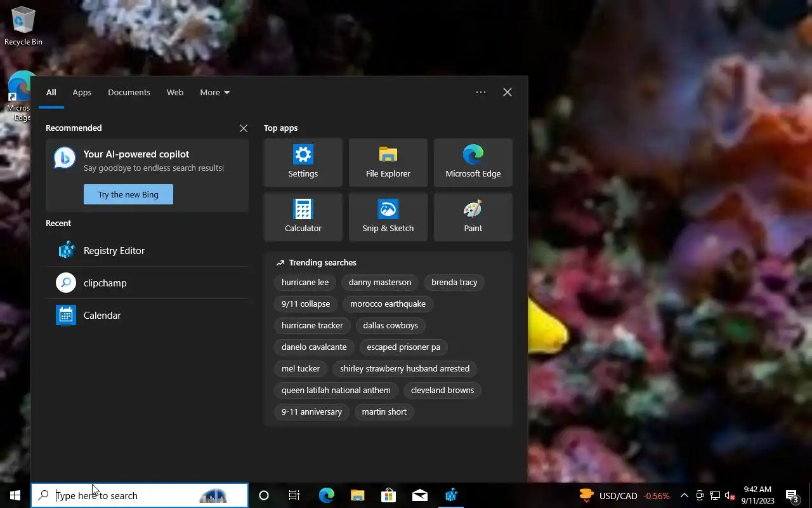The height and width of the screenshot is (508, 812).
Task: Open Task View on taskbar
Action: click(x=294, y=495)
